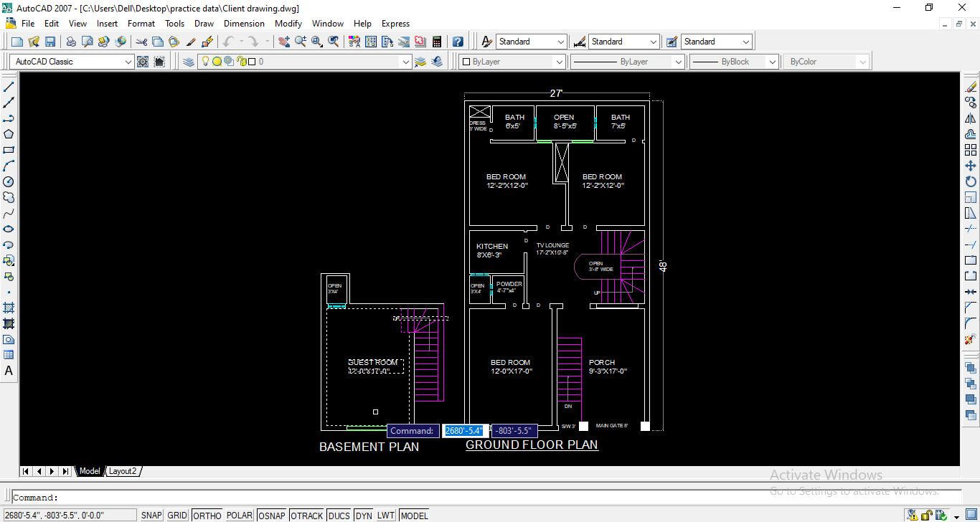Viewport: 980px width, 522px height.
Task: Open the ByLayer color control dropdown
Action: tap(559, 62)
